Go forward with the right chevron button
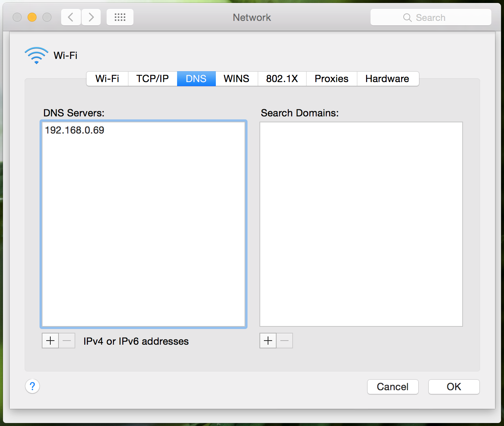 point(91,17)
